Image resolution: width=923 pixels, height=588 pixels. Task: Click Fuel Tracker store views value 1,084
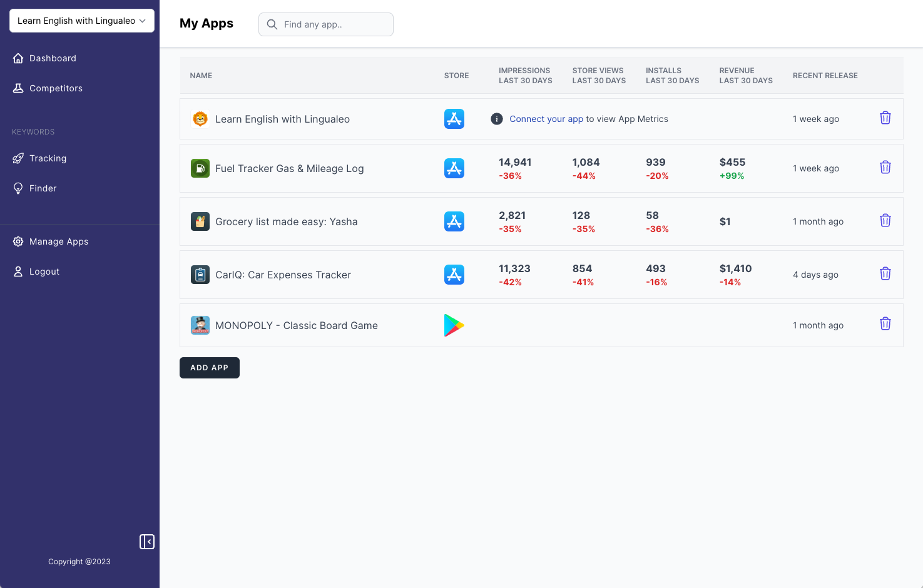coord(586,162)
